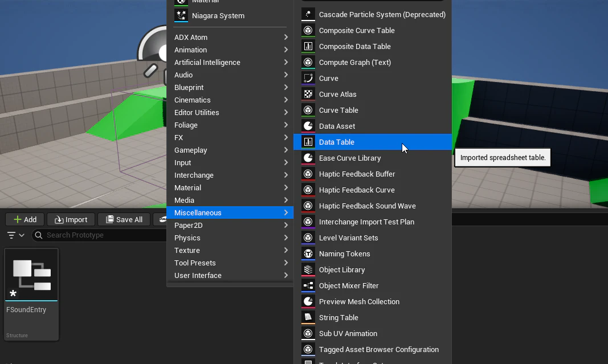Image resolution: width=608 pixels, height=364 pixels.
Task: Open the FX category
Action: tap(230, 138)
